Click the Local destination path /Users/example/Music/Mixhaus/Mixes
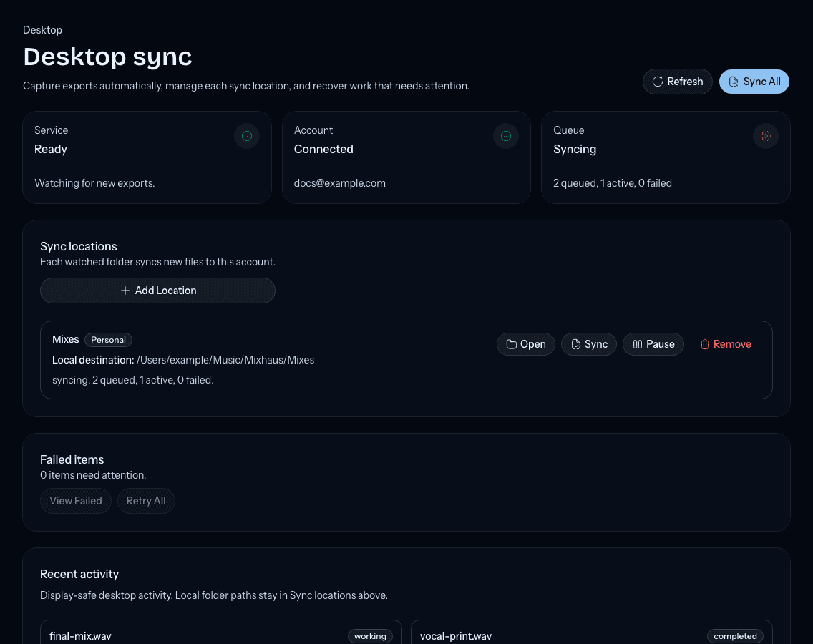Screen dimensions: 813x644 pyautogui.click(x=225, y=360)
